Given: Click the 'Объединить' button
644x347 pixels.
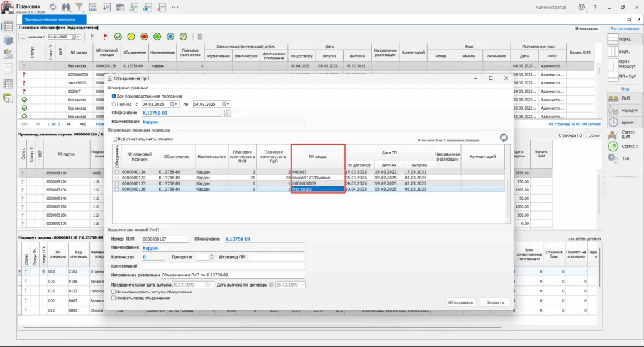Looking at the screenshot, I should (x=460, y=302).
